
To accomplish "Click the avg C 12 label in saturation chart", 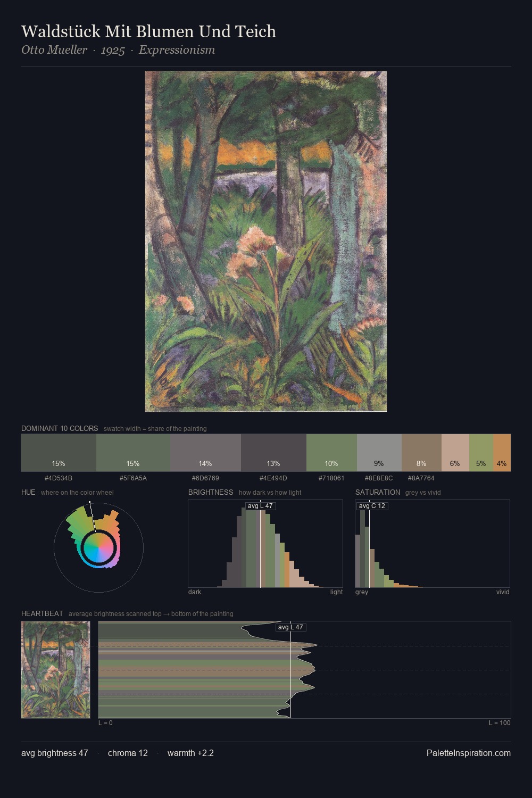I will click(x=372, y=506).
